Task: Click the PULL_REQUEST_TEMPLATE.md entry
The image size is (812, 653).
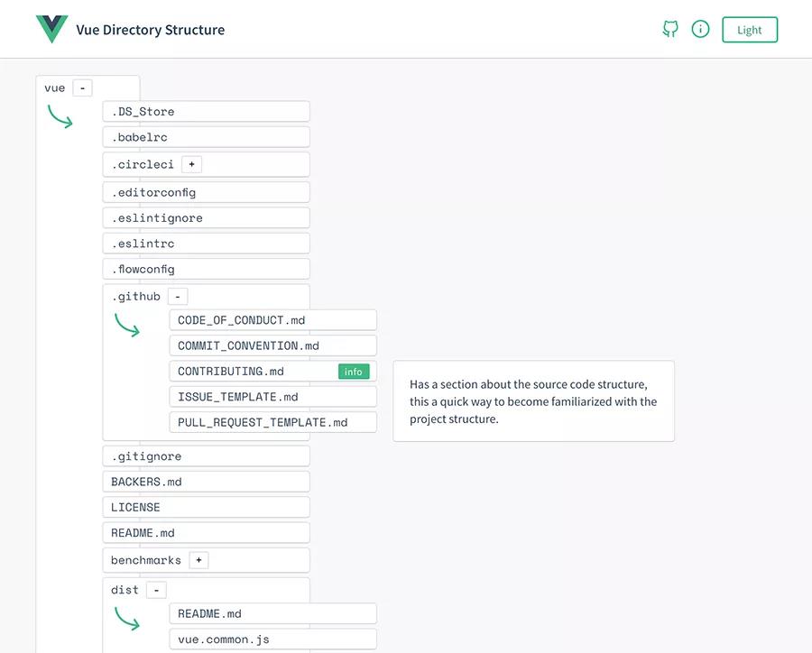Action: click(x=272, y=422)
